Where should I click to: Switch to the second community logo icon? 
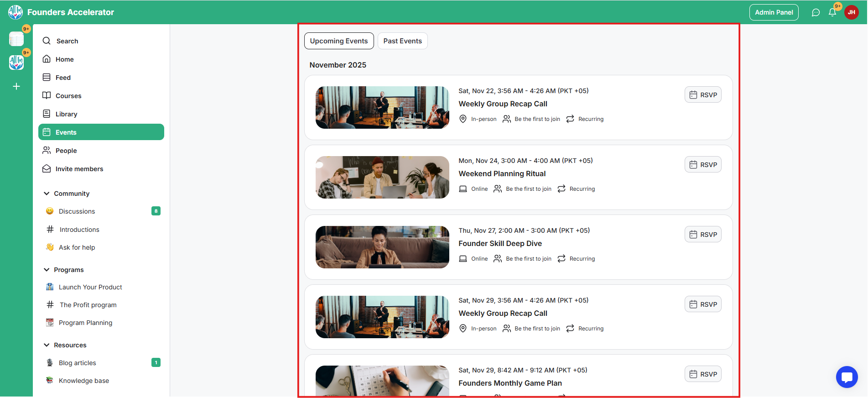[16, 63]
